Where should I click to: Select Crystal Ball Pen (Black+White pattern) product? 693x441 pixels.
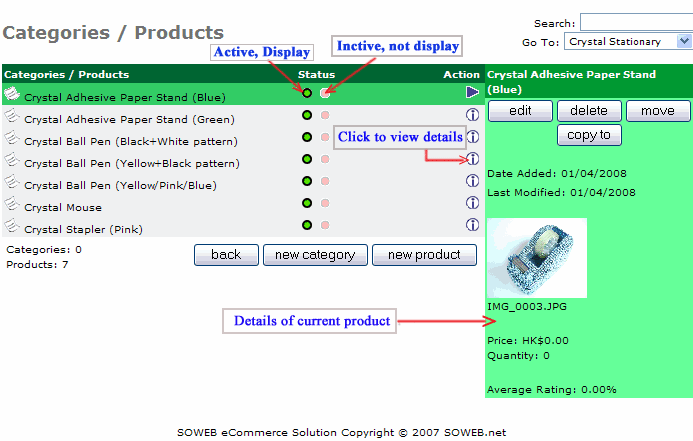click(131, 141)
